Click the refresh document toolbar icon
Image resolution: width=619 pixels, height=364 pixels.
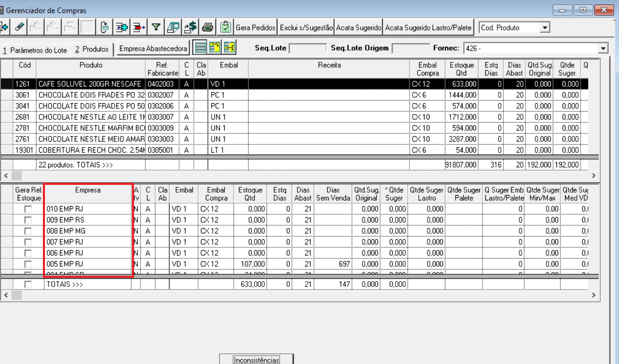click(x=104, y=27)
